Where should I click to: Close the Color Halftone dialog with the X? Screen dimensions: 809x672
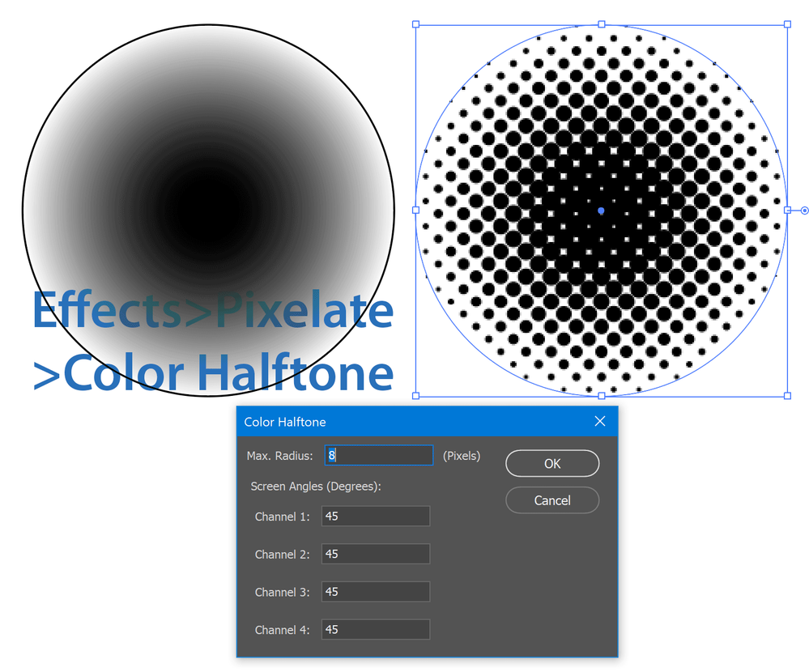599,421
